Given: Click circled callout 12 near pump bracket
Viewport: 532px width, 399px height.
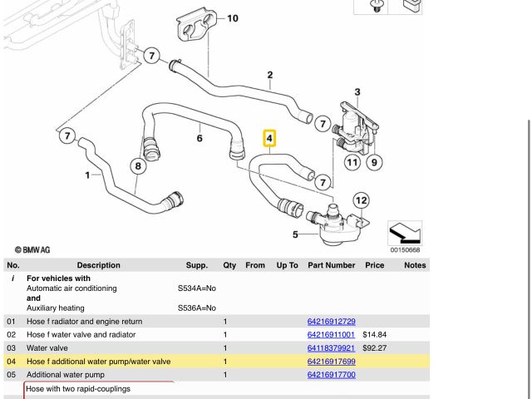Looking at the screenshot, I should pos(361,200).
